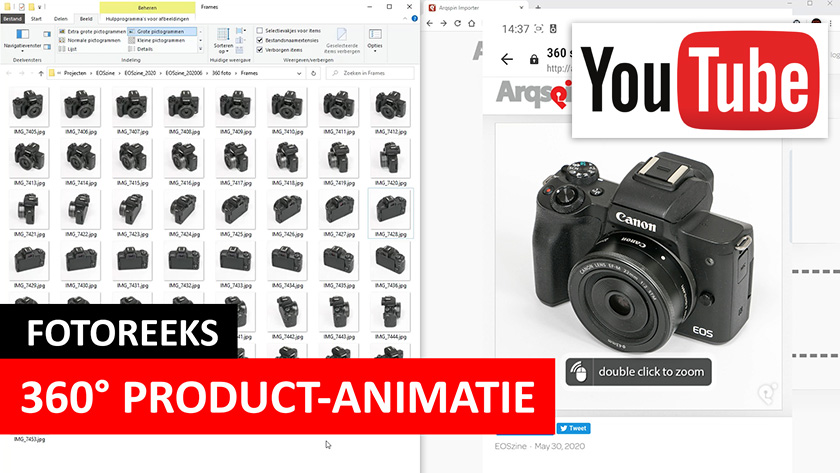Go to the browser home page
Screen dimensions: 840x473
coord(474,22)
